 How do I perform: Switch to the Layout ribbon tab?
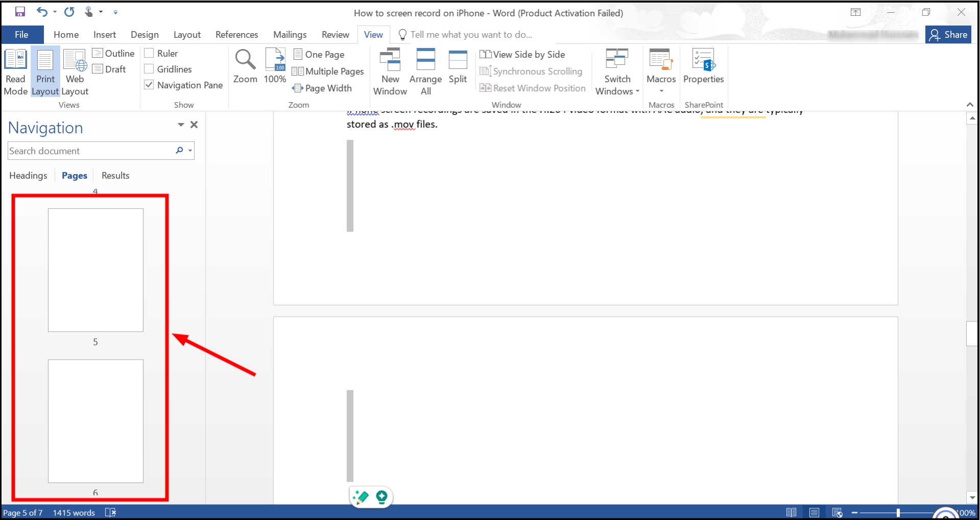(x=187, y=34)
